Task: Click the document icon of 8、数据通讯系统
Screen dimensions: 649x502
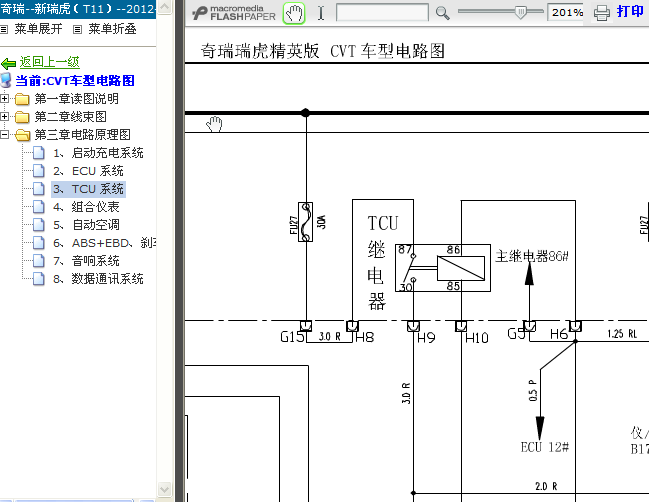Action: coord(38,279)
